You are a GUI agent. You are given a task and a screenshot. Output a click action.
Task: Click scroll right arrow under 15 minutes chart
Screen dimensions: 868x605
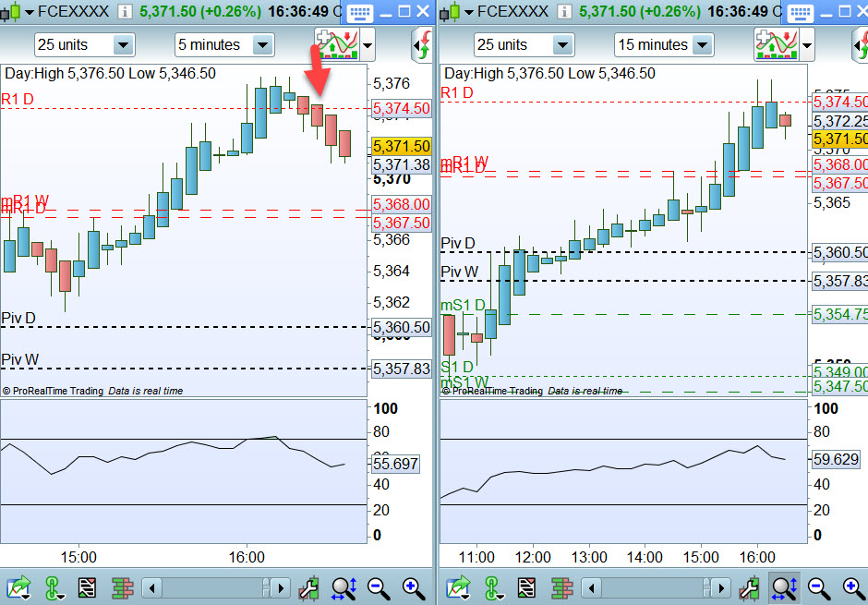coord(720,587)
